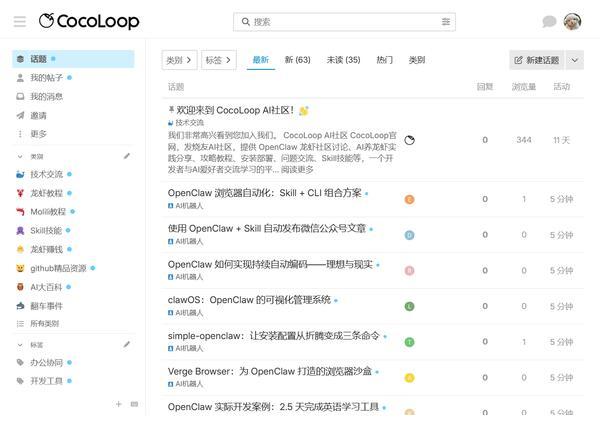
Task: Open topic OpenClaw 浏览器自动化 Skill + CLI
Action: [x=265, y=193]
